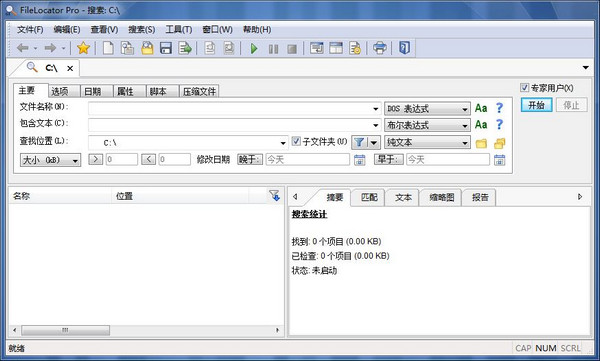The image size is (600, 361).
Task: Switch to the 压缩文件 tab
Action: 199,91
